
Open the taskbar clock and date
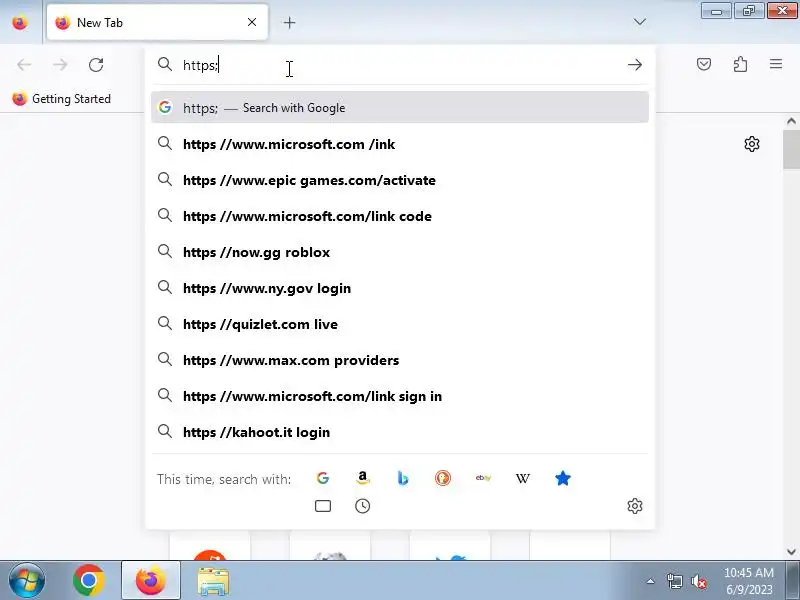[x=749, y=581]
